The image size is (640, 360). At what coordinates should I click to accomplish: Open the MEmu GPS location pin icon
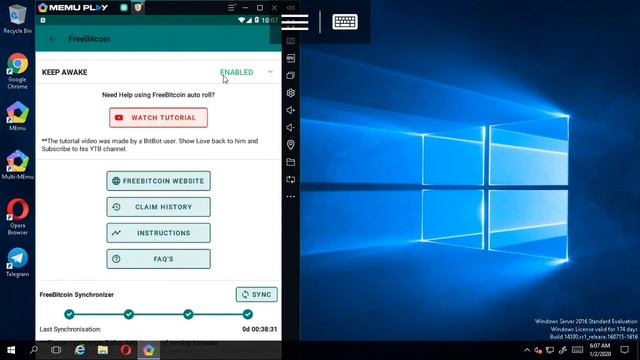[291, 144]
